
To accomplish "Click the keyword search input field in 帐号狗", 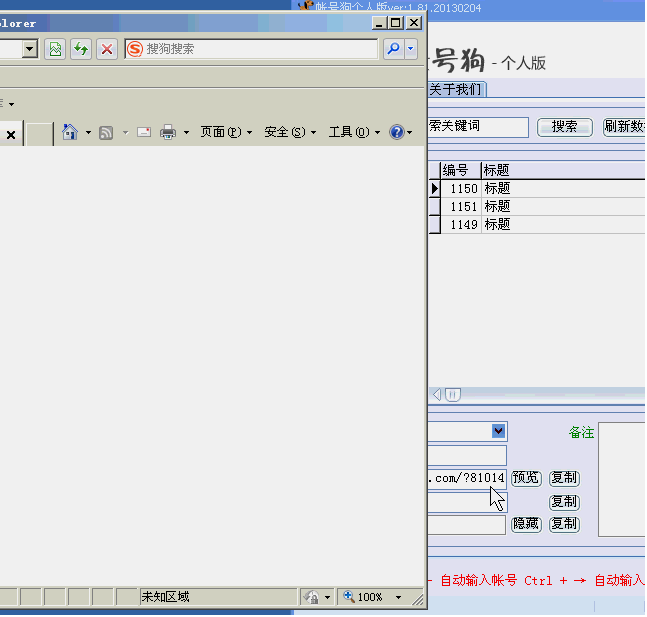I will click(478, 126).
